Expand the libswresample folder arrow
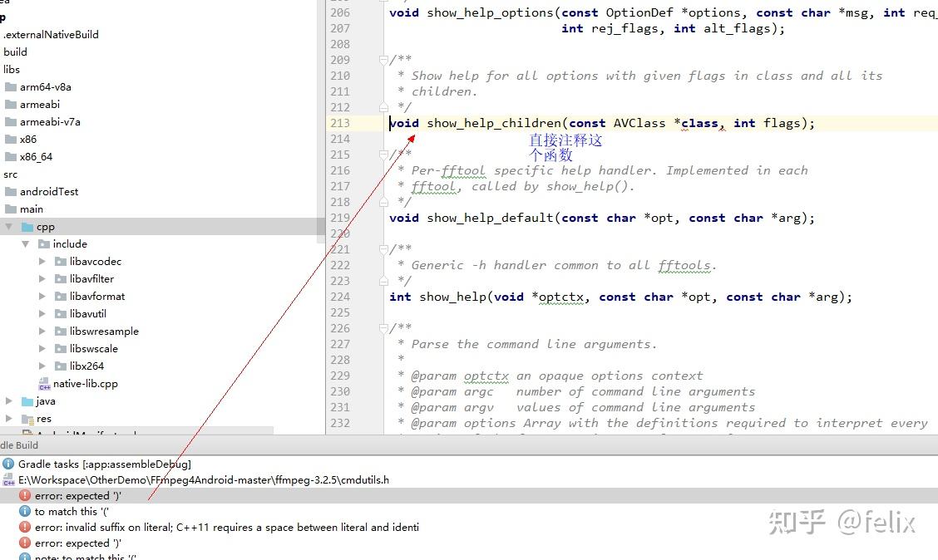Screen dimensions: 938x560 click(x=42, y=332)
